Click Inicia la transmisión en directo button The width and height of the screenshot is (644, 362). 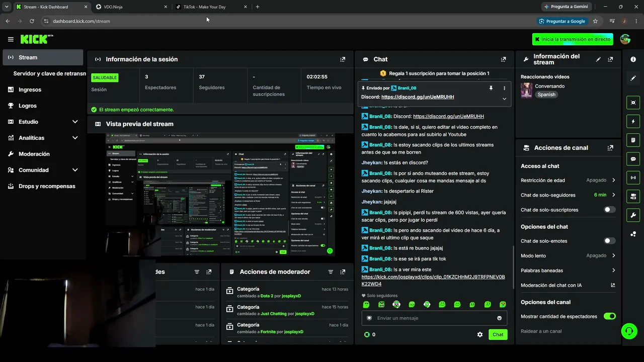coord(573,39)
